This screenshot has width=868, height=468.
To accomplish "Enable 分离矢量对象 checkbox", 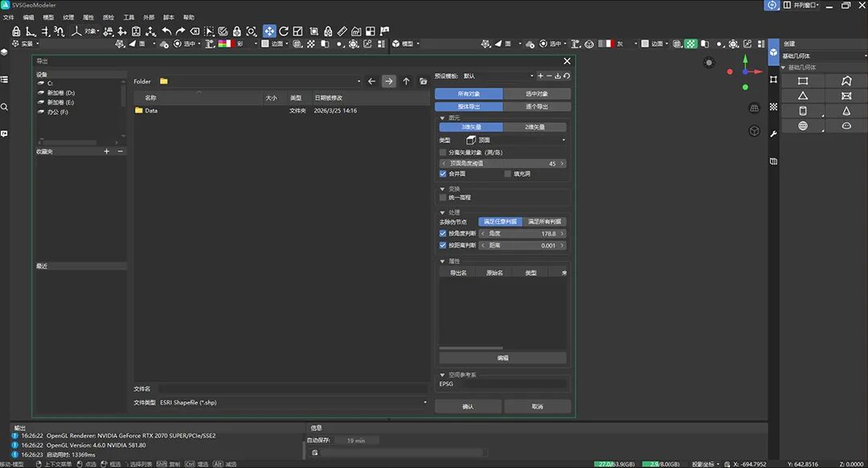I will point(443,152).
